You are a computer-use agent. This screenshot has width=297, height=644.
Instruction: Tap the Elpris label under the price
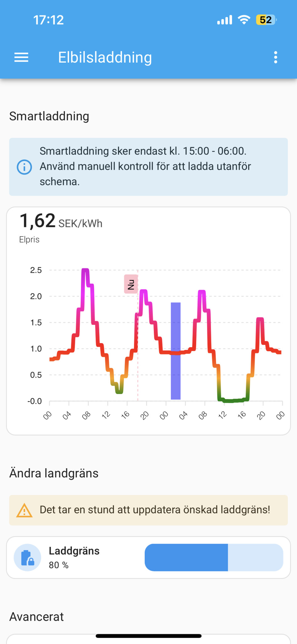tap(29, 240)
